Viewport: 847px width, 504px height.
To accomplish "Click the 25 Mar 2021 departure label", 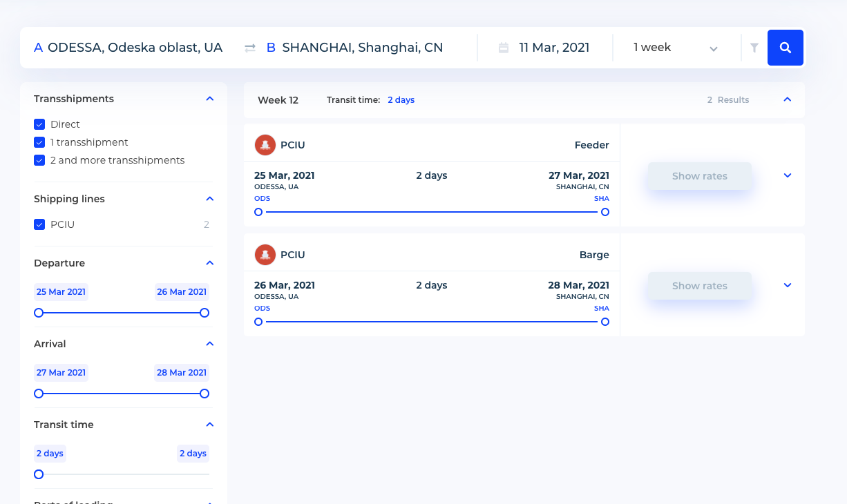I will pos(61,292).
